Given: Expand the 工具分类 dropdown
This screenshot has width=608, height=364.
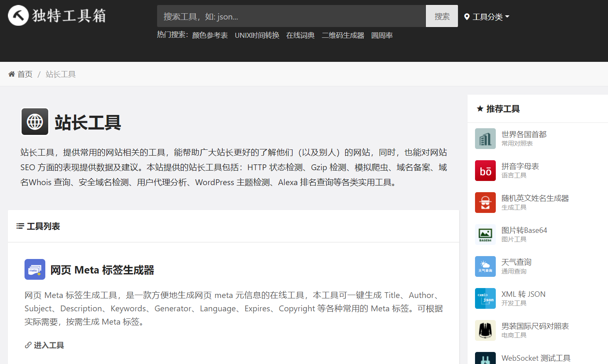Looking at the screenshot, I should [x=487, y=17].
